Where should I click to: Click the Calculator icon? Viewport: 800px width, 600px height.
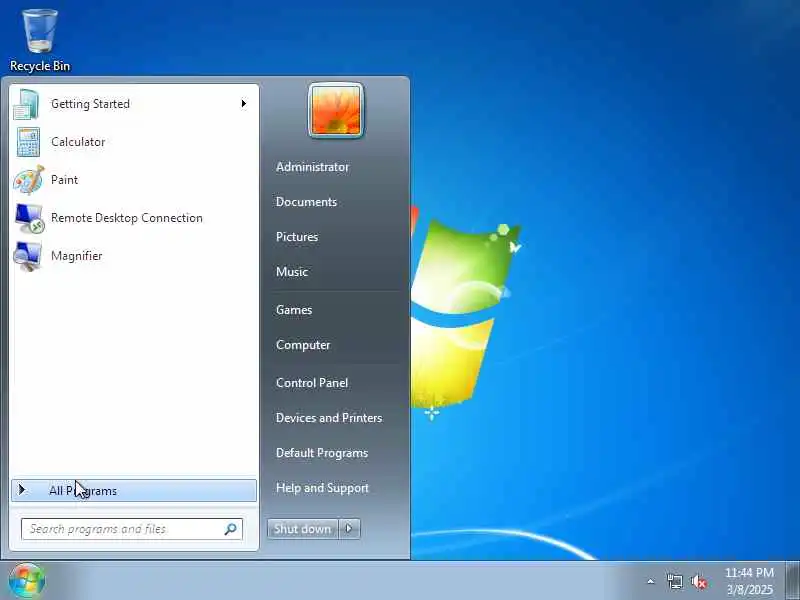pos(28,142)
